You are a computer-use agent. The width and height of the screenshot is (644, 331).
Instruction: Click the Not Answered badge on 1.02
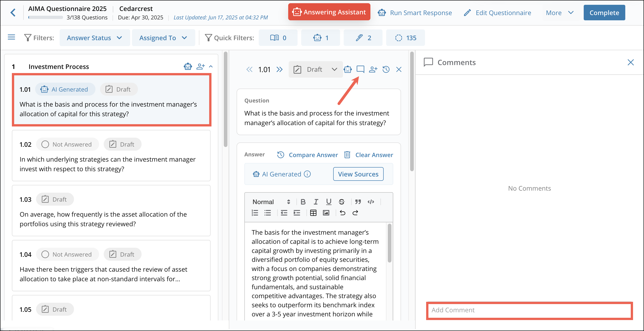click(x=68, y=144)
